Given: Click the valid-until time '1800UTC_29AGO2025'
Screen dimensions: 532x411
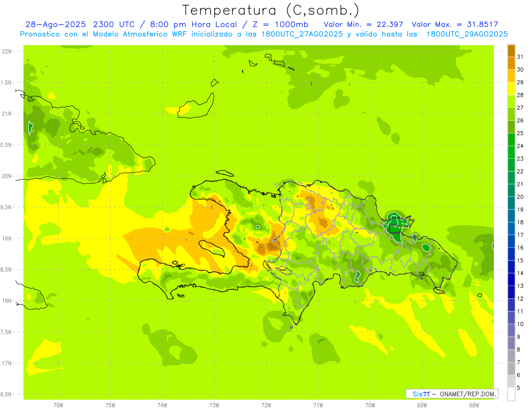Looking at the screenshot, I should pos(467,34).
